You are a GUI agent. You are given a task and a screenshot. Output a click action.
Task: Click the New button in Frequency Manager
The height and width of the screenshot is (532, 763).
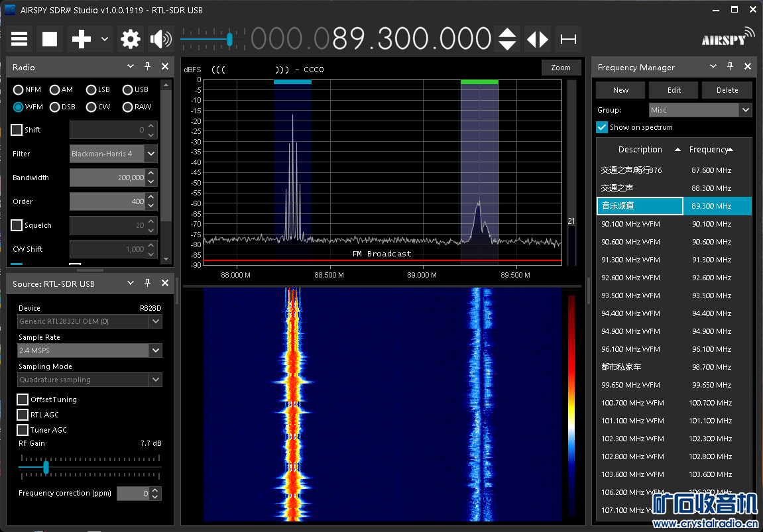(x=620, y=90)
